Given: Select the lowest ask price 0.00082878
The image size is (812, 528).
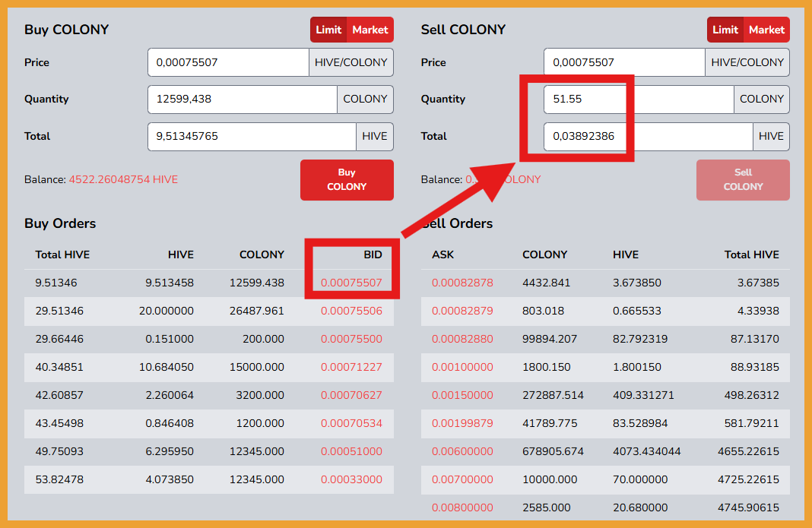Looking at the screenshot, I should point(462,283).
